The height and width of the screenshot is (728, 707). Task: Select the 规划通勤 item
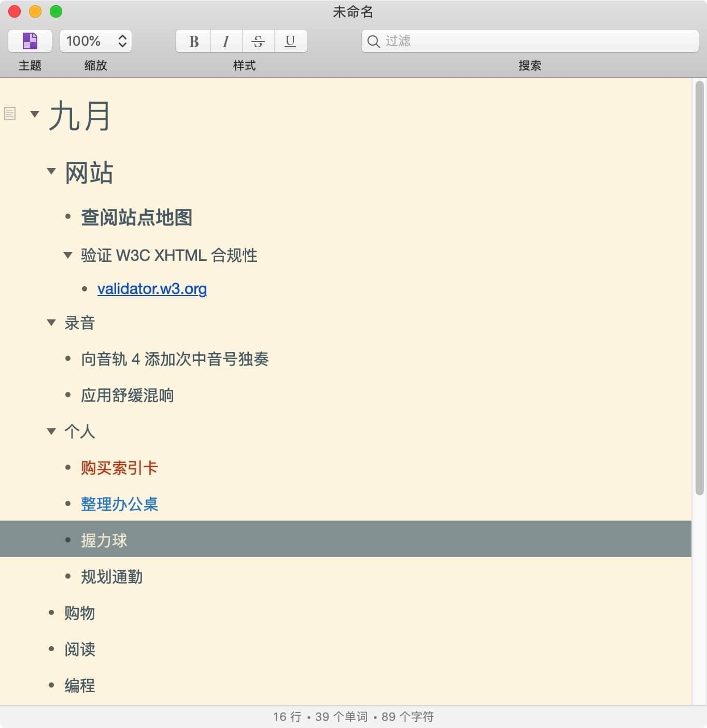[x=111, y=577]
